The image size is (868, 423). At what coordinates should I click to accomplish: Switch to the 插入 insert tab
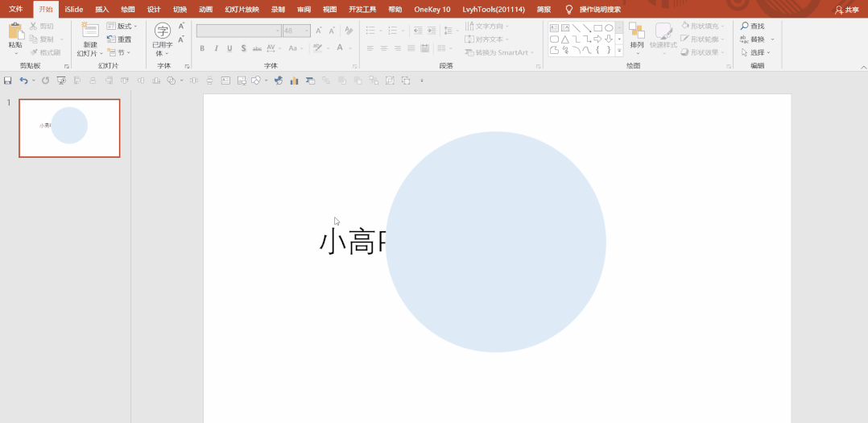tap(101, 10)
